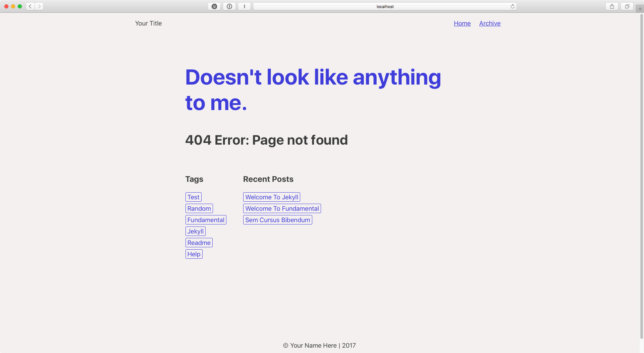Select the Help tag
Screen dimensions: 644x353
194,254
